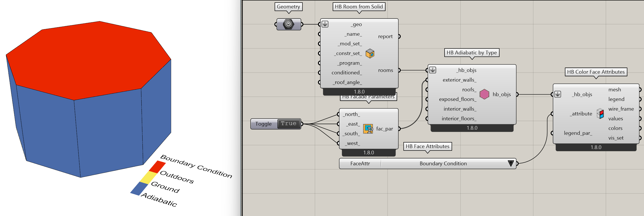Click the Boundary Condition legend title
Image resolution: width=644 pixels, height=216 pixels.
[x=196, y=166]
